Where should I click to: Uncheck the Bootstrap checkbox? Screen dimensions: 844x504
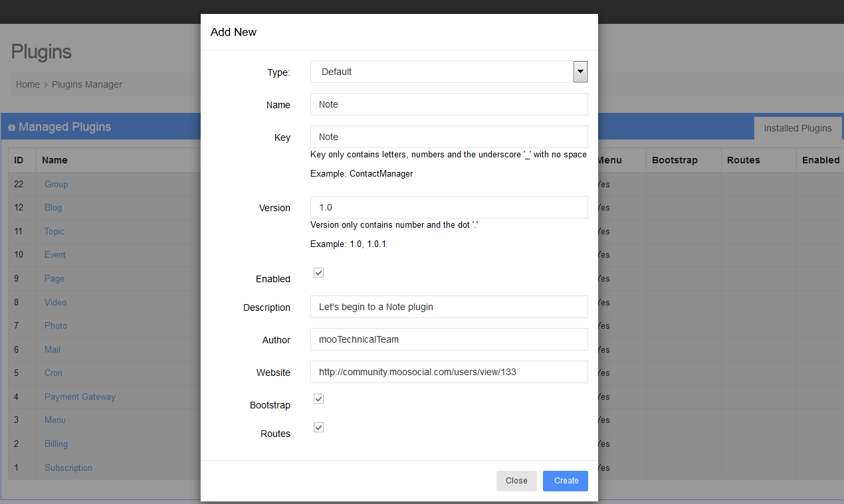pos(318,399)
